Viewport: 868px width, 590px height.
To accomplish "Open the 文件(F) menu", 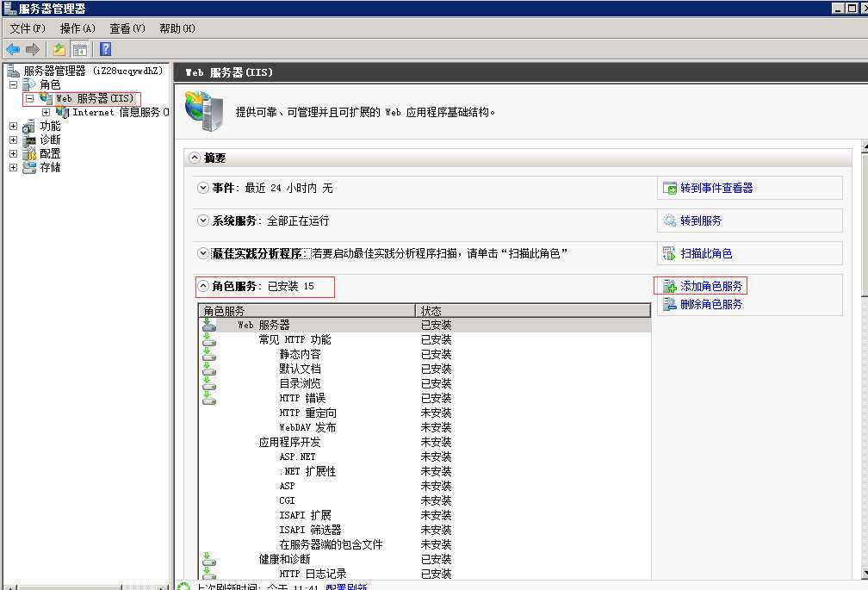I will [28, 28].
